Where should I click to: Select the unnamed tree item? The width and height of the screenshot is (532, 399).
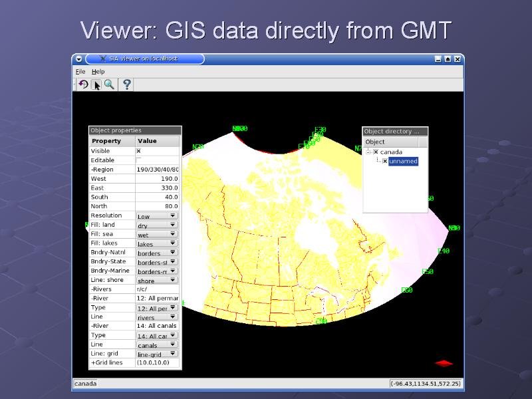(403, 162)
